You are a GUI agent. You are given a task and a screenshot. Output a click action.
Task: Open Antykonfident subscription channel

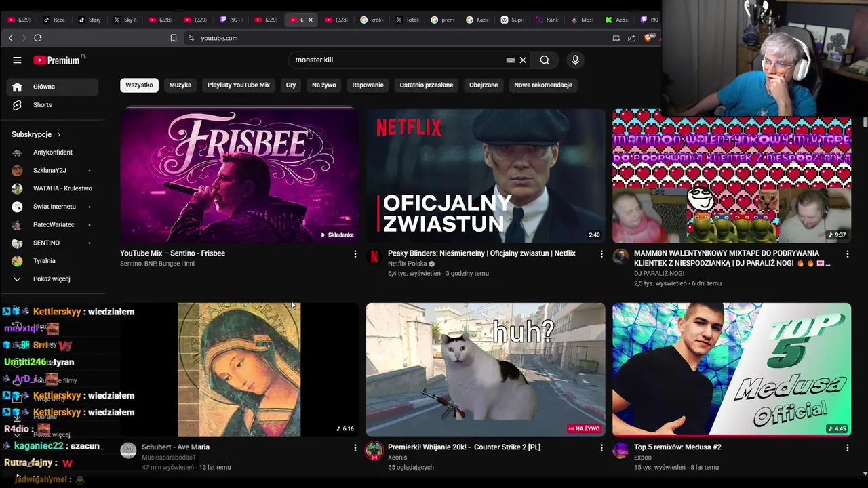(x=52, y=152)
